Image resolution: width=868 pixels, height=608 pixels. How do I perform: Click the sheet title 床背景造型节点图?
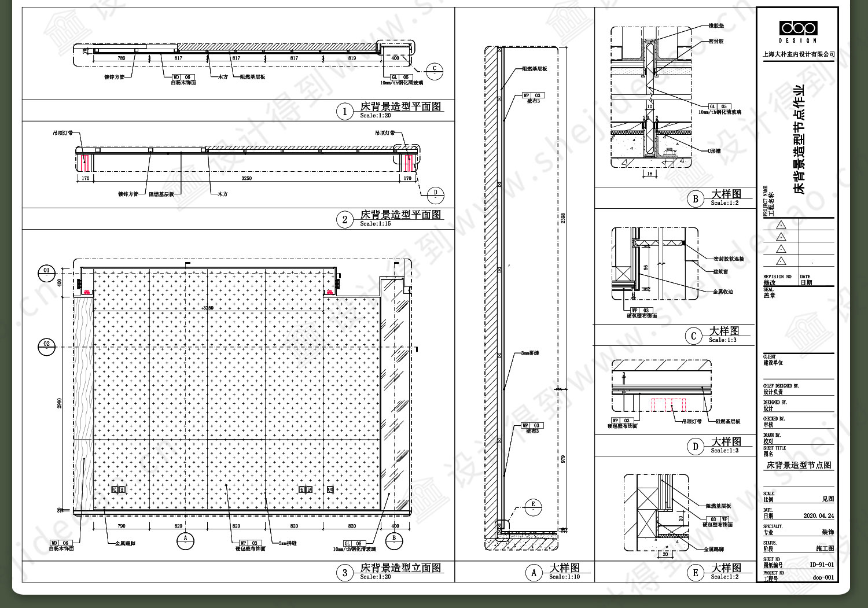[x=799, y=465]
